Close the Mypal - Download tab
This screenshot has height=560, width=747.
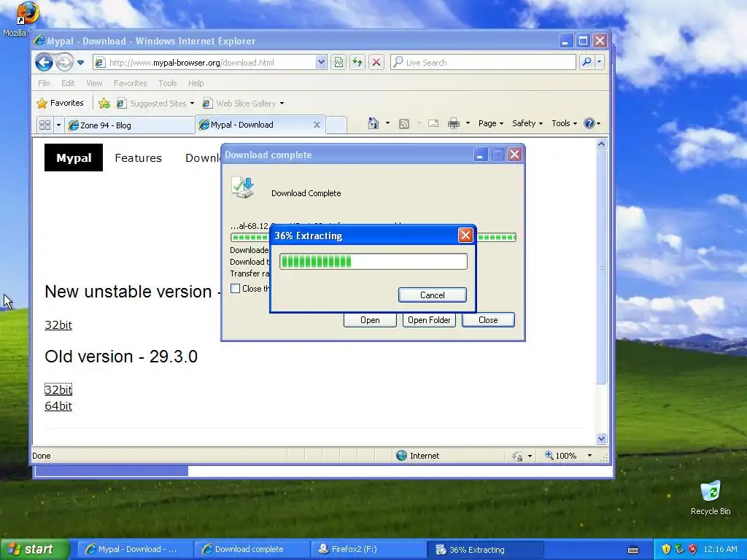coord(317,125)
